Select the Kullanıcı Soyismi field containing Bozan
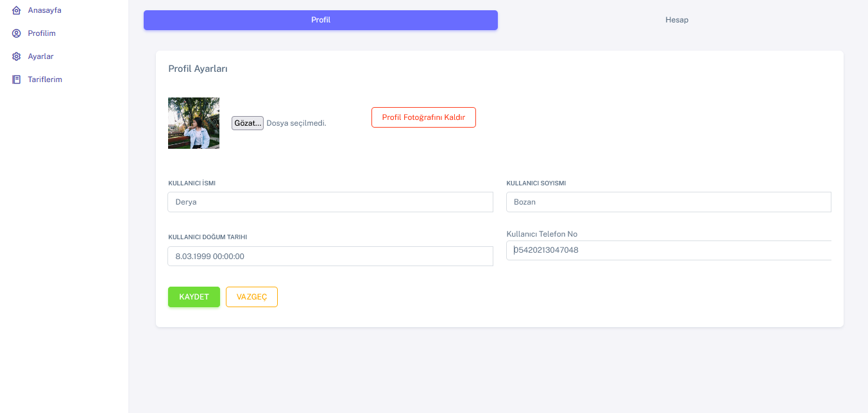Viewport: 868px width, 413px height. click(668, 201)
